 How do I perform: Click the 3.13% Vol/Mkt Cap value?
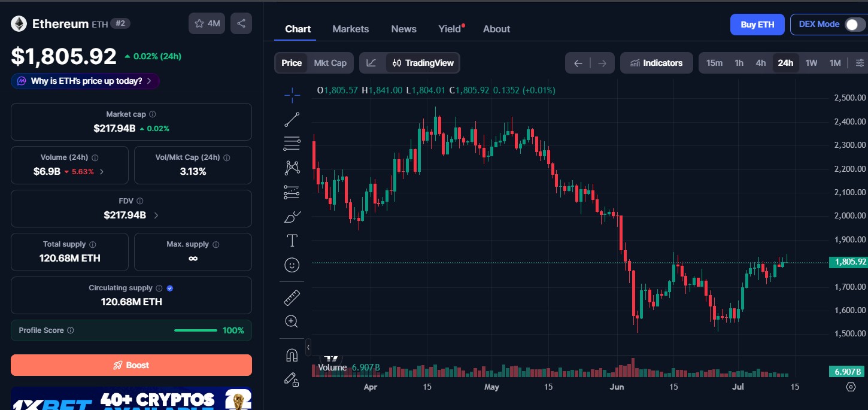click(x=193, y=171)
